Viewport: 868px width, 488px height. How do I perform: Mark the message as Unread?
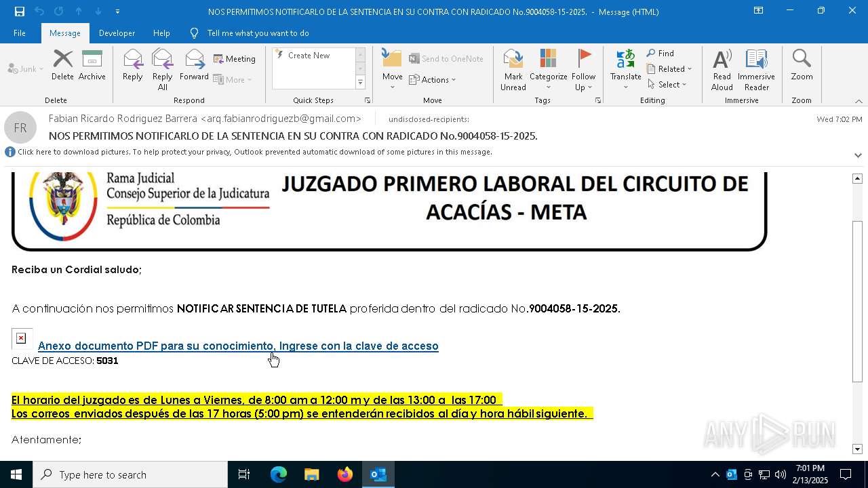[x=513, y=70]
